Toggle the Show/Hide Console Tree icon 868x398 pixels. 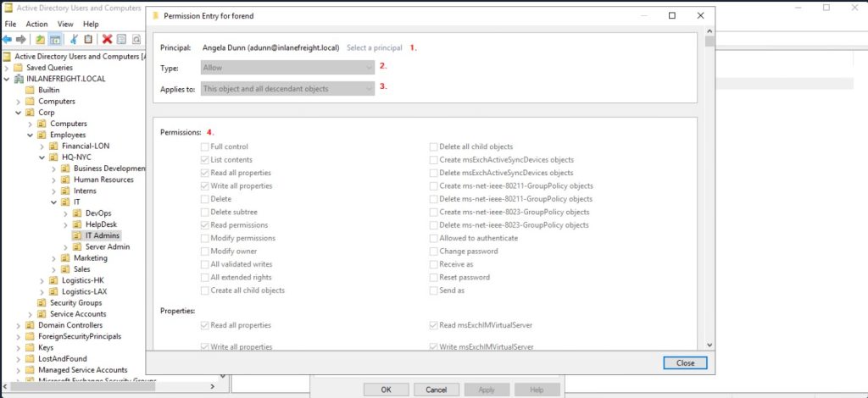coord(55,39)
